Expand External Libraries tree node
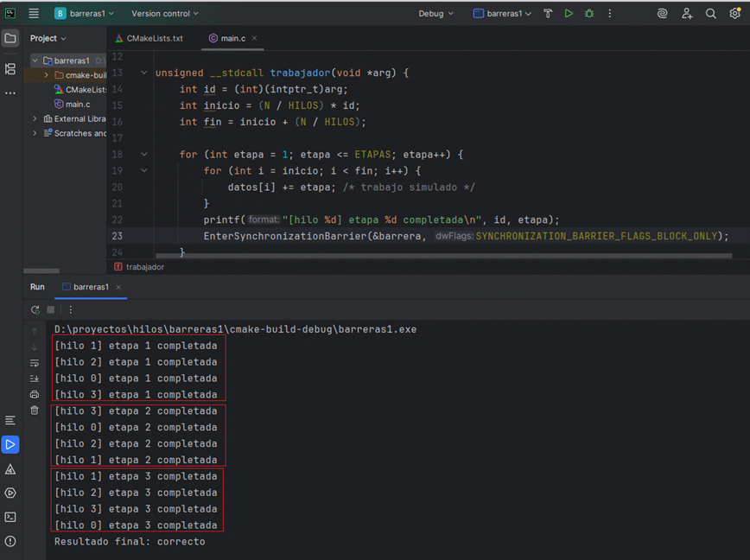The image size is (750, 560). point(35,118)
